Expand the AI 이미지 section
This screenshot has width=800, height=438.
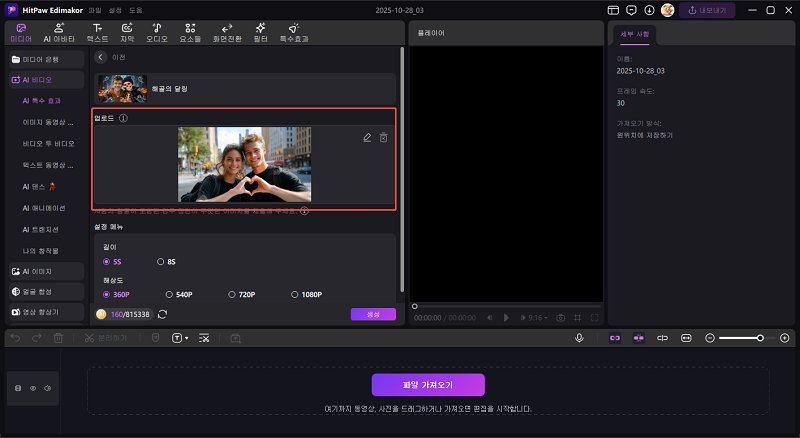tap(37, 271)
